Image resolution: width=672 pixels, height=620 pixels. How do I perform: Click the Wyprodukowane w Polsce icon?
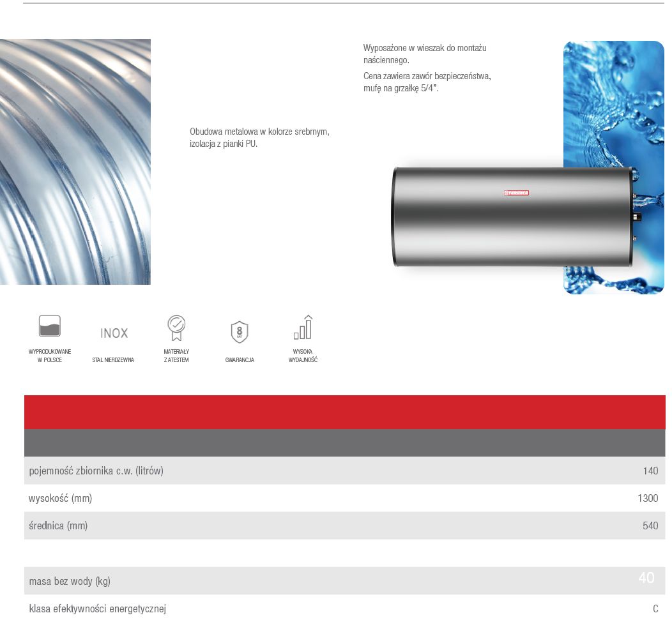50,326
